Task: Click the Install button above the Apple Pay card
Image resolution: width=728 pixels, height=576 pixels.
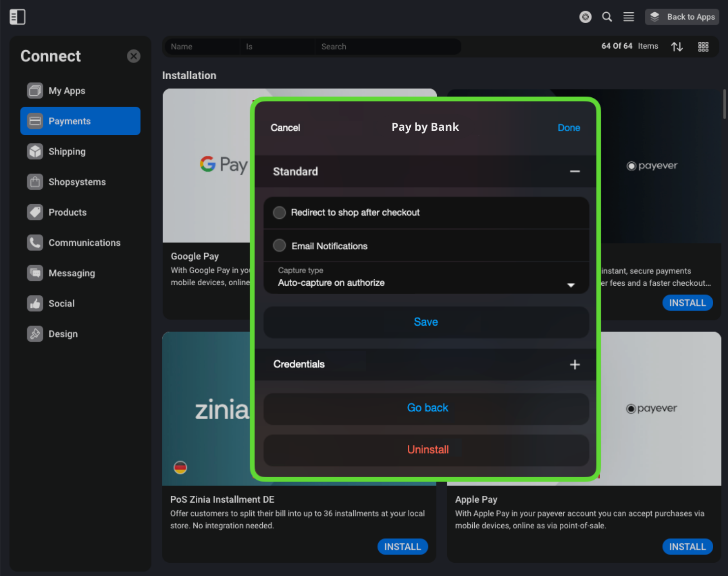Action: 687,303
